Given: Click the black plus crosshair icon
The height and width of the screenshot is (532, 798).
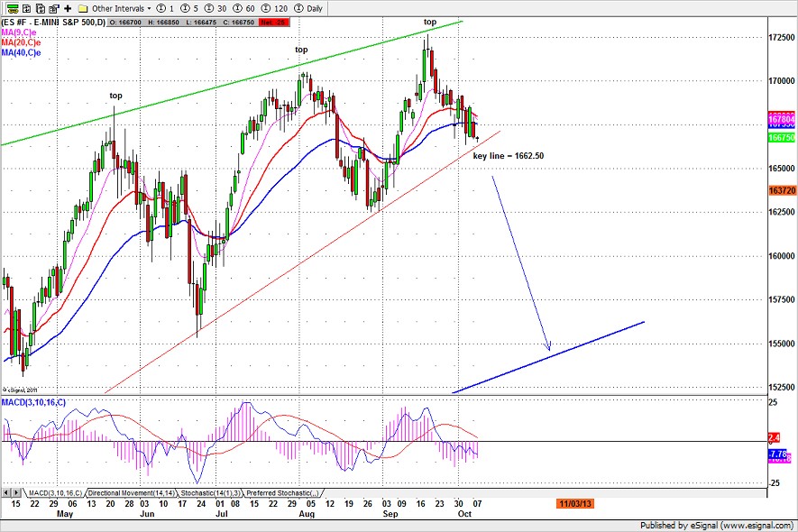Looking at the screenshot, I should click(x=67, y=6).
